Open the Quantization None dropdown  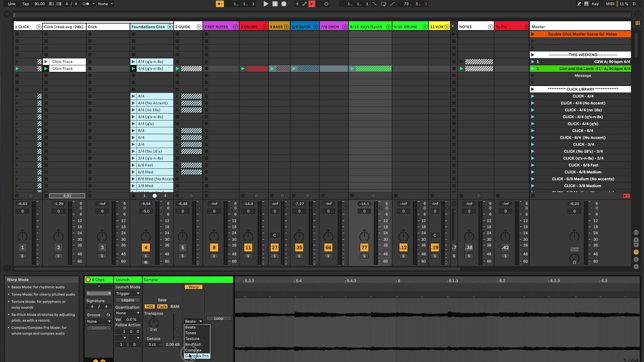tap(128, 313)
